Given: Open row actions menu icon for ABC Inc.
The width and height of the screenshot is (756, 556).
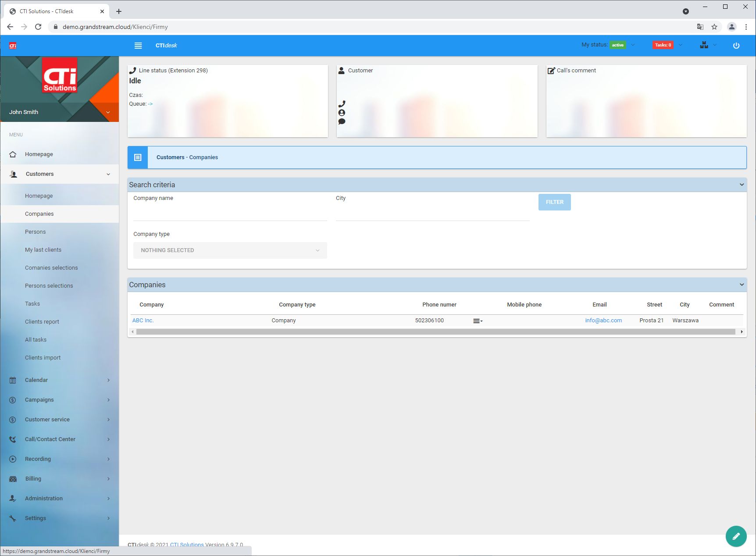Looking at the screenshot, I should [478, 321].
